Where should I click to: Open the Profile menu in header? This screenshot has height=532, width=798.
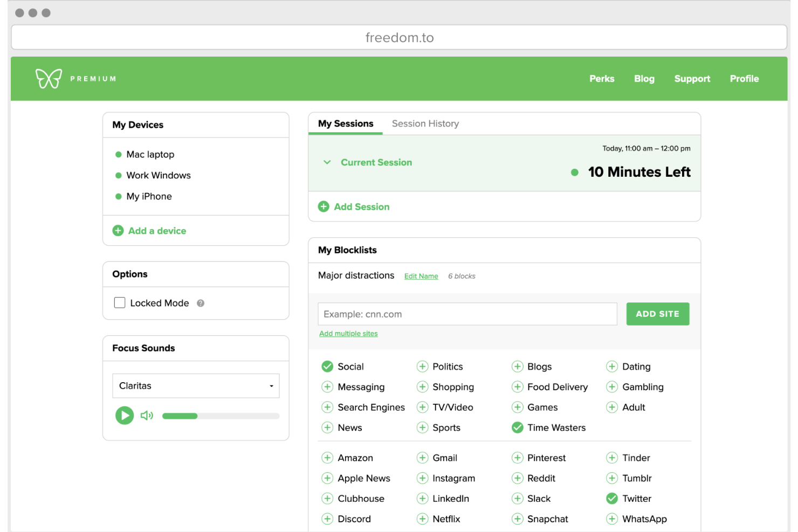(x=744, y=79)
